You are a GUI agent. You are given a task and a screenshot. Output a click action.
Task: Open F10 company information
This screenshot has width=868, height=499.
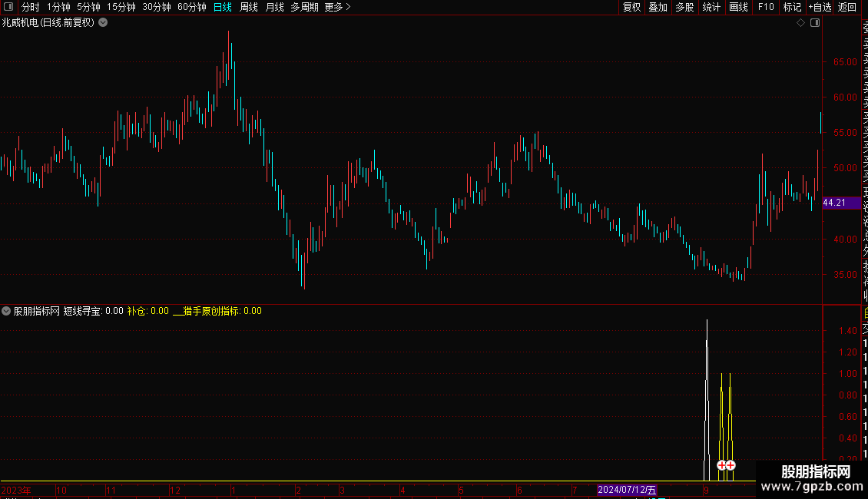click(x=766, y=7)
